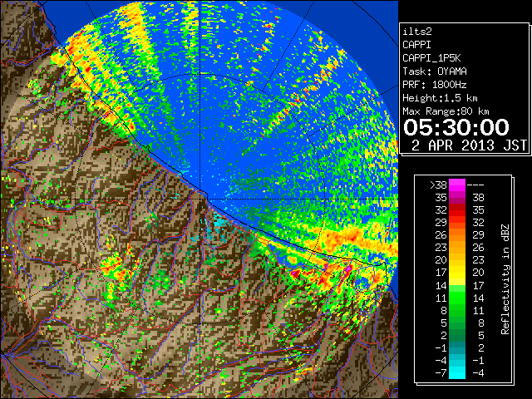
Task: Click the '2 APR 2013 JST' date
Action: click(469, 145)
